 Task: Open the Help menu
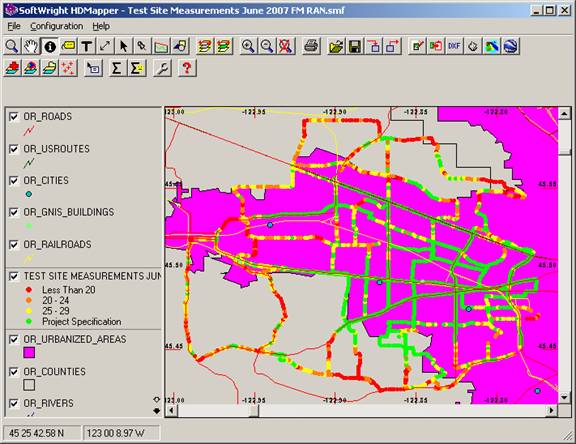[101, 26]
